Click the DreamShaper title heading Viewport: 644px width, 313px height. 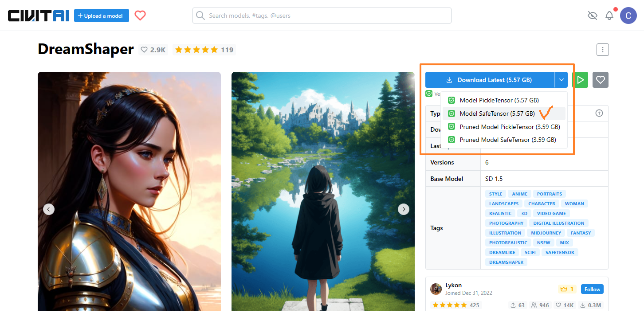click(x=86, y=49)
